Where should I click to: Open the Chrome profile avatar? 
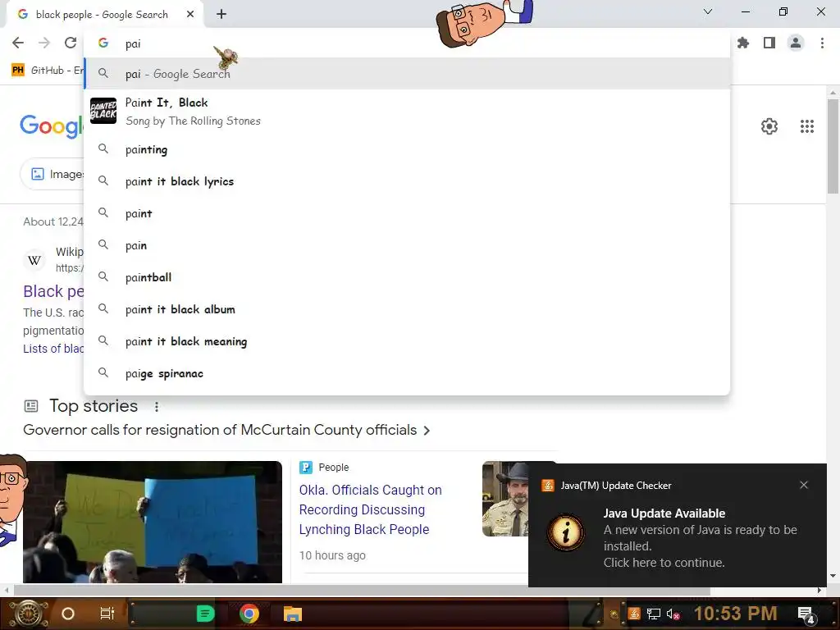796,43
